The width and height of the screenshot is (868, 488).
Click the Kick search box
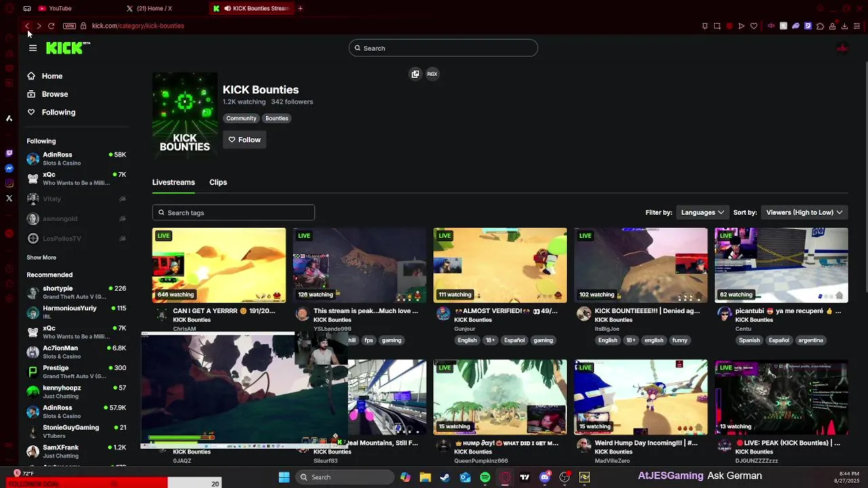click(443, 48)
